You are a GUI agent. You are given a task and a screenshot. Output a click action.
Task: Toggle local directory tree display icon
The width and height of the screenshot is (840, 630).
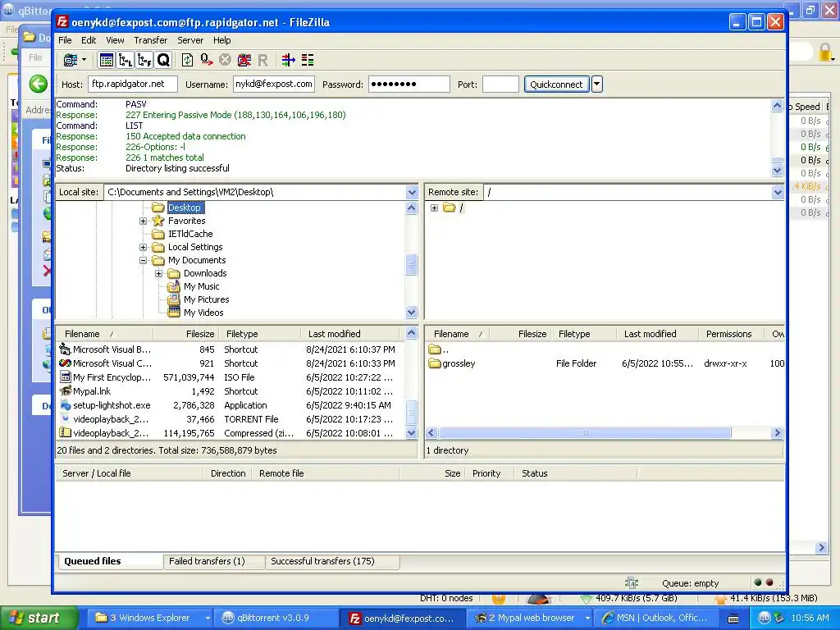coord(126,60)
